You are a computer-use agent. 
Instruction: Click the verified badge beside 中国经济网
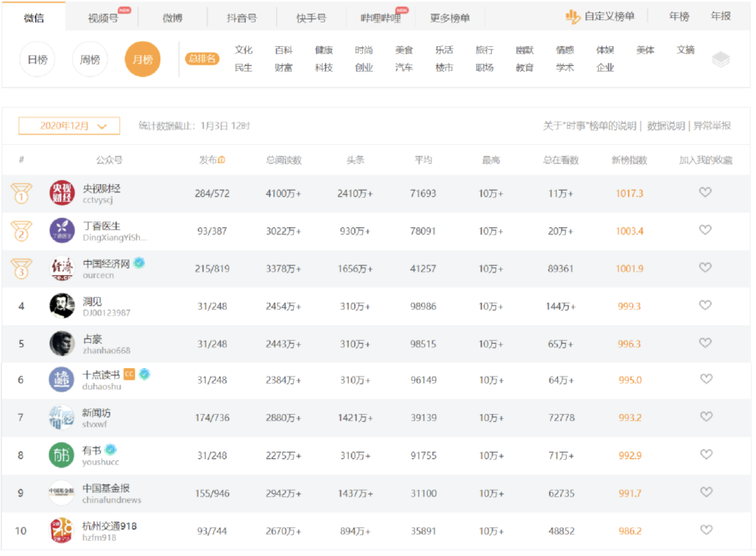[139, 263]
